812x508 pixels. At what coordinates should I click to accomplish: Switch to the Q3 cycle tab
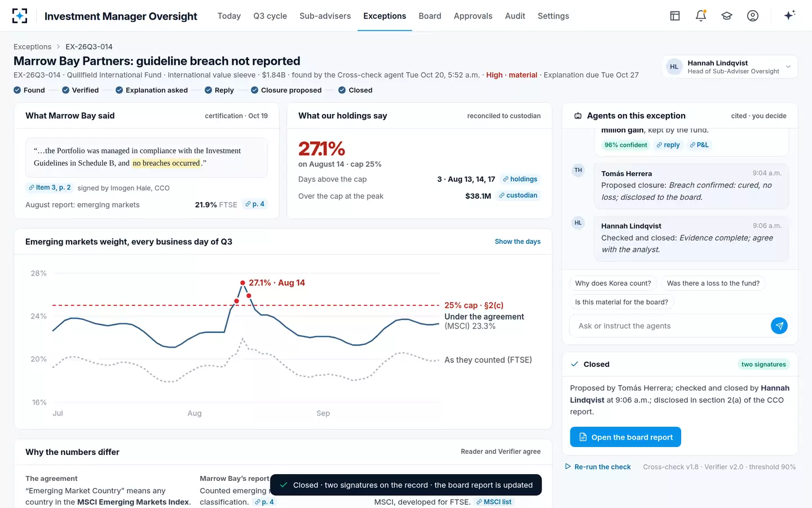coord(270,16)
